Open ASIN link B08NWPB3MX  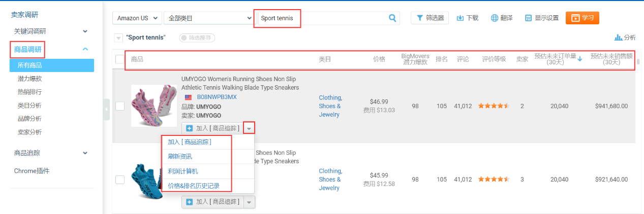[x=217, y=97]
